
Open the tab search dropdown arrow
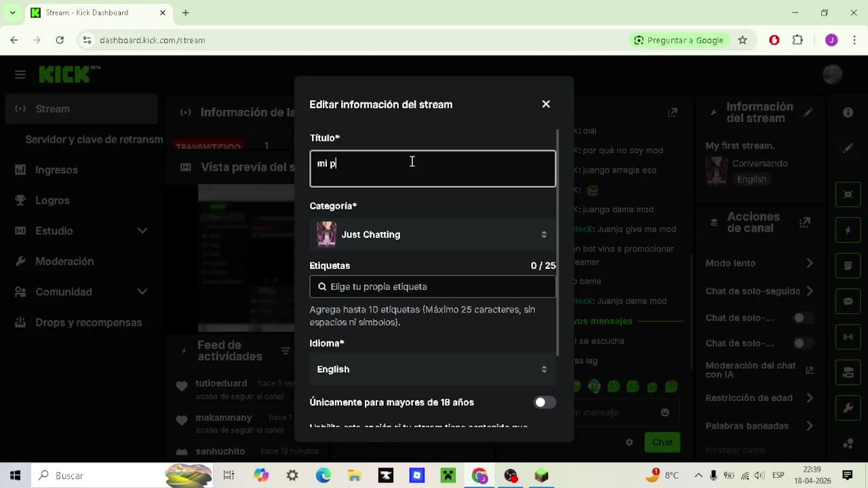tap(12, 13)
